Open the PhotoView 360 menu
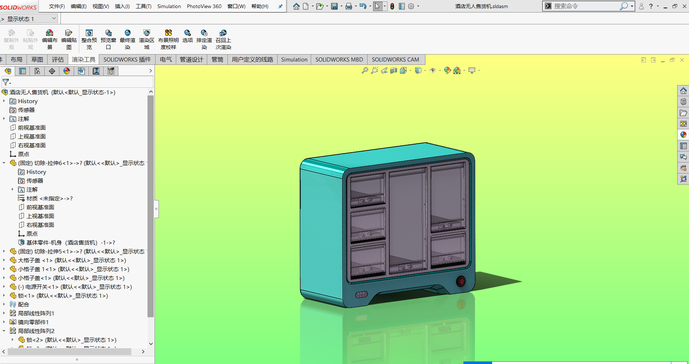This screenshot has height=364, width=689. point(204,7)
